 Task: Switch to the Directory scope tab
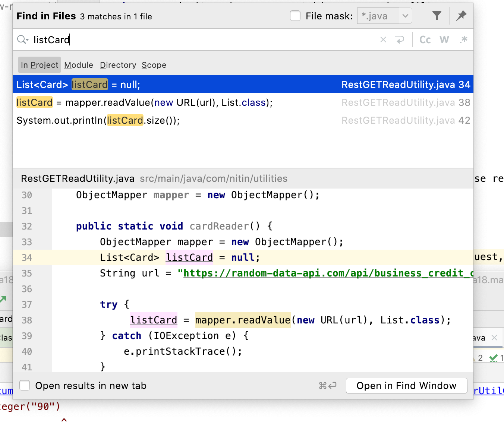point(118,65)
